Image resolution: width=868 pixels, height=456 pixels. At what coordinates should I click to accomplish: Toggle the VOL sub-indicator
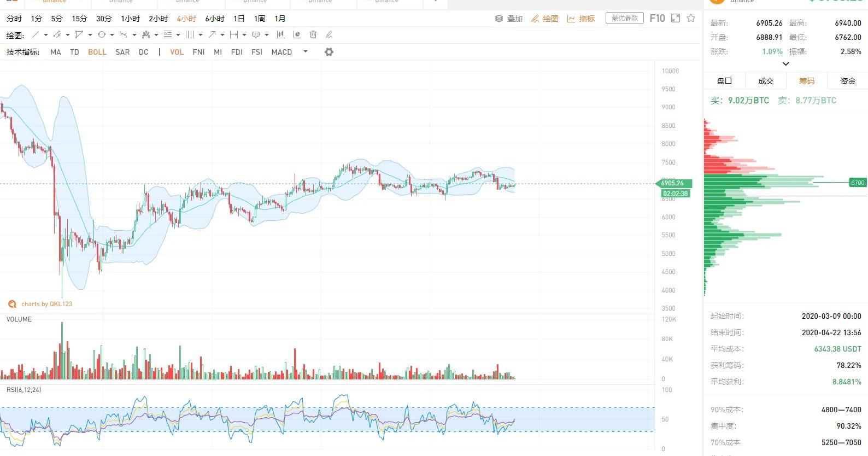click(177, 52)
